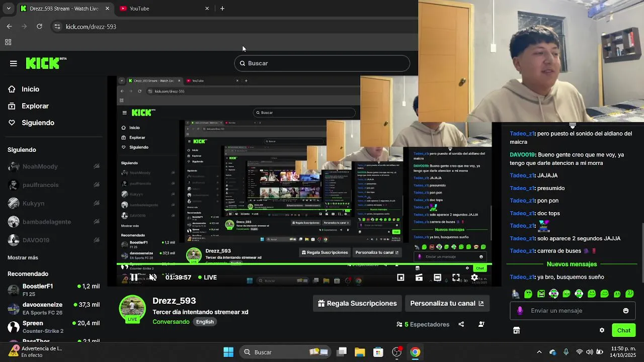
Task: Insert the first headphones green emote
Action: coord(553,294)
